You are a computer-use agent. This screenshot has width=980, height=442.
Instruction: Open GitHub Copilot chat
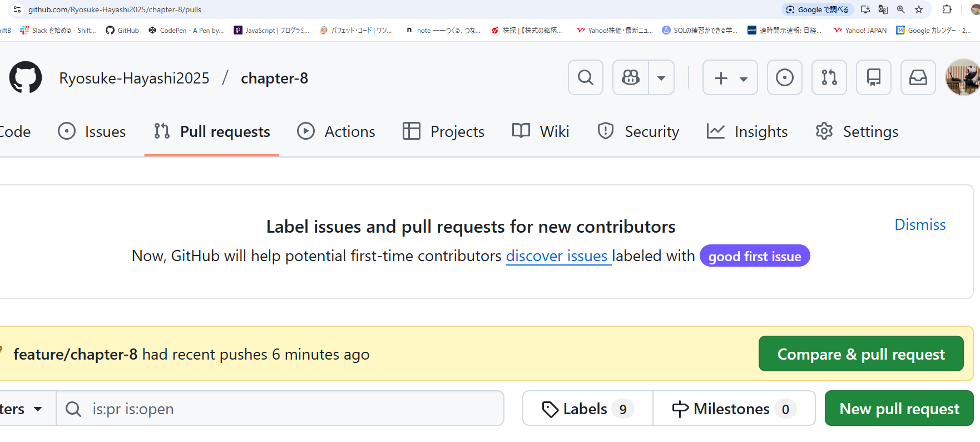tap(630, 77)
